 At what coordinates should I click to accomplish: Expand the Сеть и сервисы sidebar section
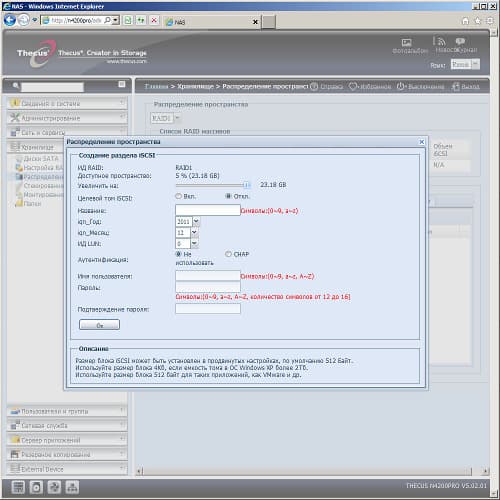(67, 132)
